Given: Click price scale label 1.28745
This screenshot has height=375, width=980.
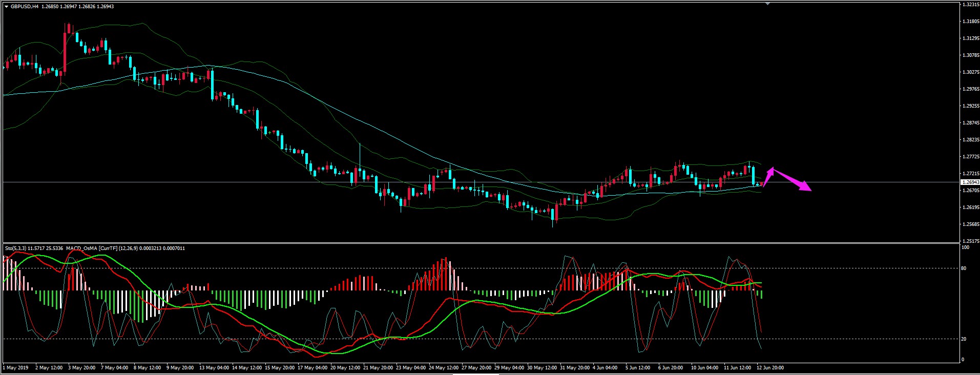Looking at the screenshot, I should pos(971,123).
